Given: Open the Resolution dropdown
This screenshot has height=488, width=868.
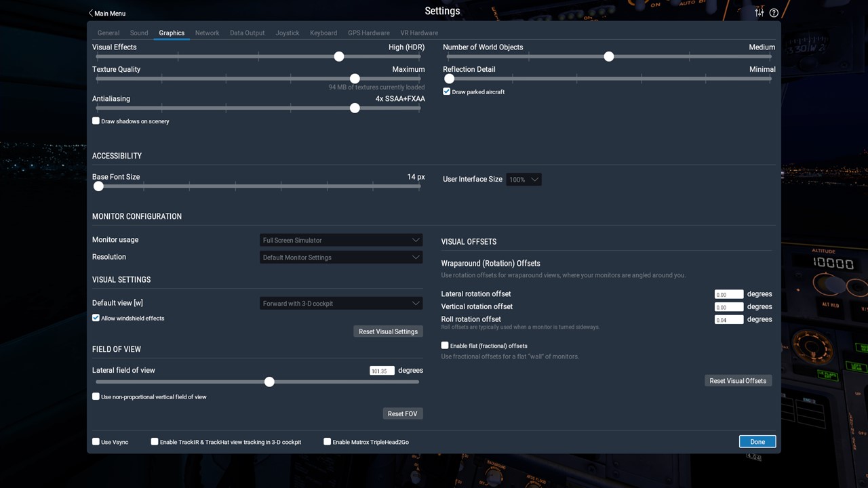Looking at the screenshot, I should [x=341, y=258].
